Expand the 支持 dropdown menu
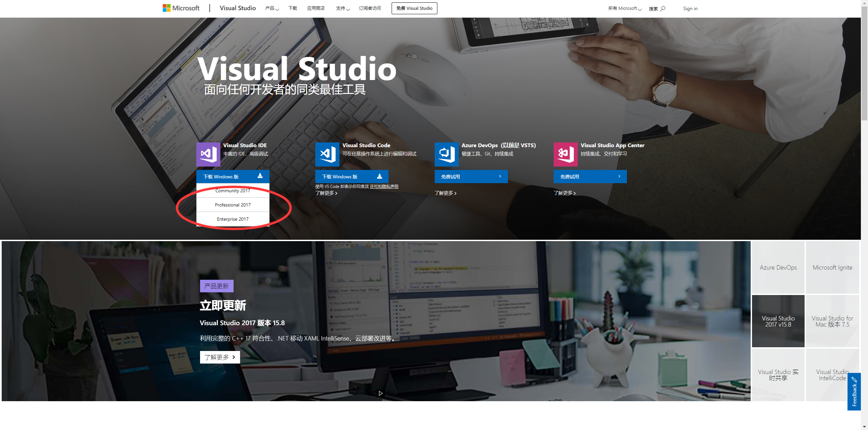This screenshot has height=430, width=868. click(x=342, y=8)
